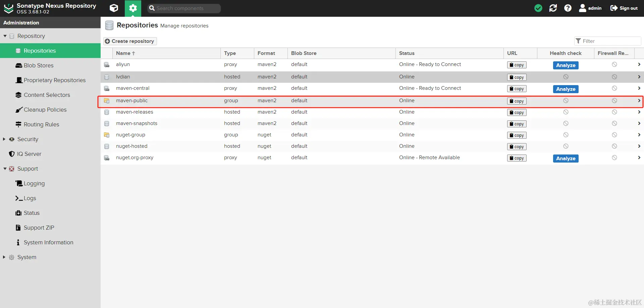Open the Browse cube icon
Screen dimensions: 644x308
click(114, 8)
